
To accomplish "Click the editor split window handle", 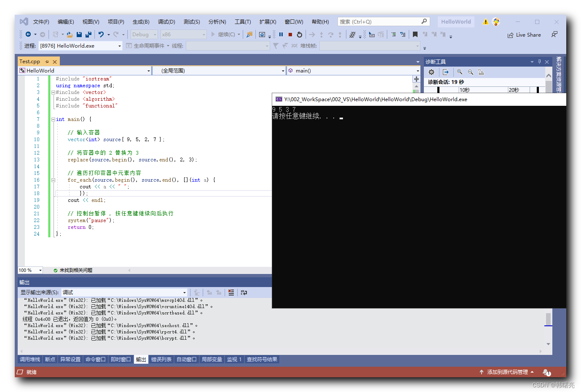I will pos(416,79).
